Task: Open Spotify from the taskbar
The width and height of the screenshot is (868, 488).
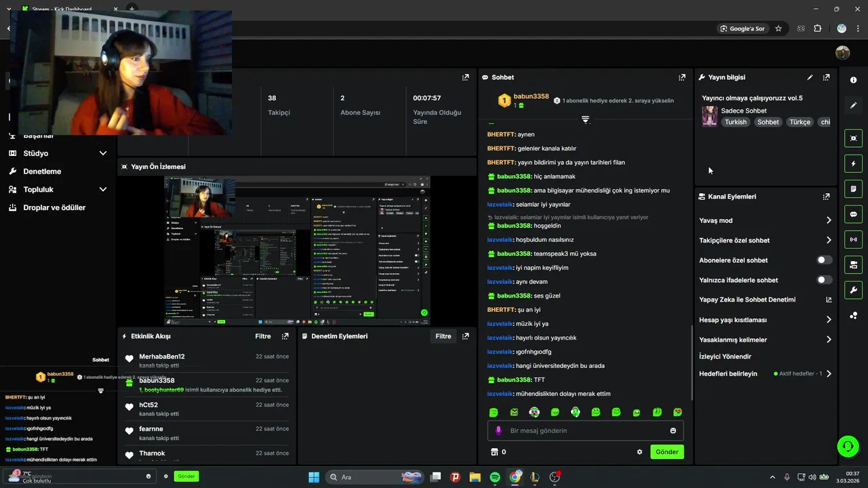Action: (495, 477)
